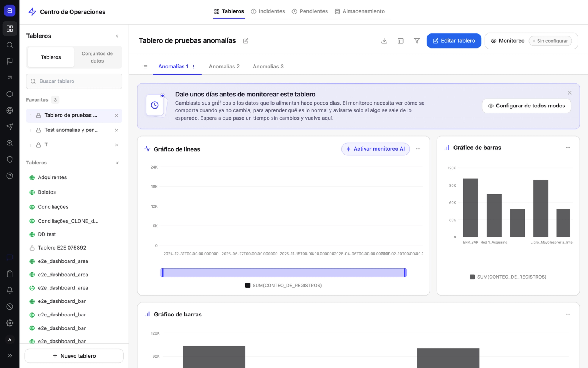This screenshot has height=368, width=588.
Task: Remove Test anomalias y pen... from favorites
Action: (x=116, y=130)
